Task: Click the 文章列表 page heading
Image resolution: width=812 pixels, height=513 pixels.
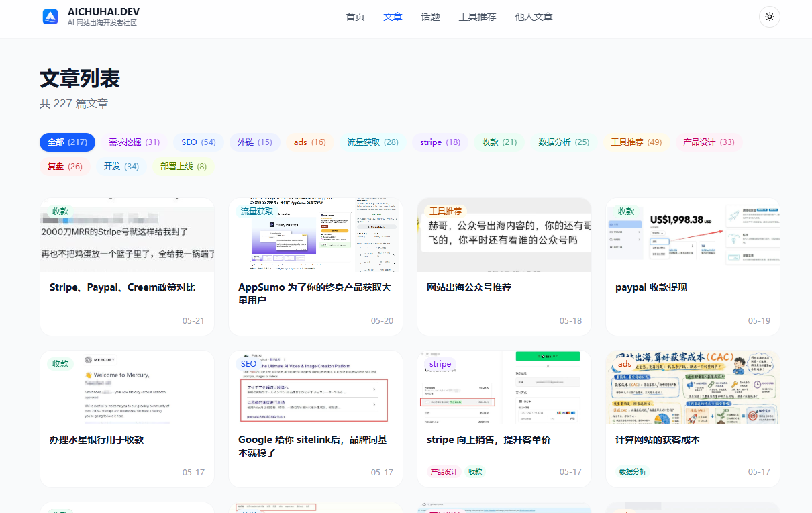Action: point(80,79)
